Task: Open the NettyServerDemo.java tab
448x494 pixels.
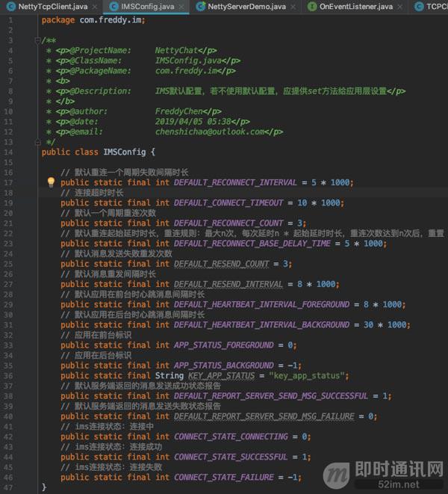Action: 246,6
